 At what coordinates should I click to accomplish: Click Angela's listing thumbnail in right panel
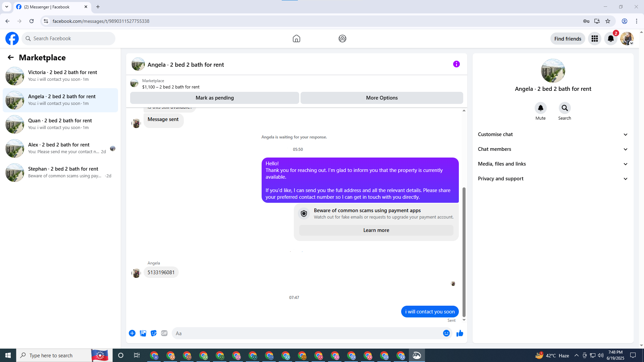(x=553, y=71)
